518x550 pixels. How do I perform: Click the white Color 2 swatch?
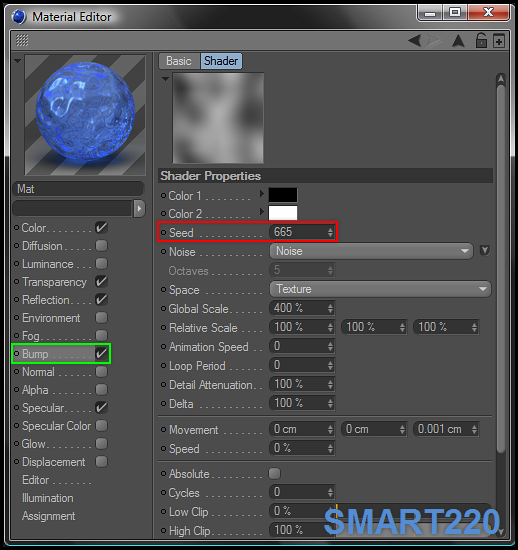(283, 213)
